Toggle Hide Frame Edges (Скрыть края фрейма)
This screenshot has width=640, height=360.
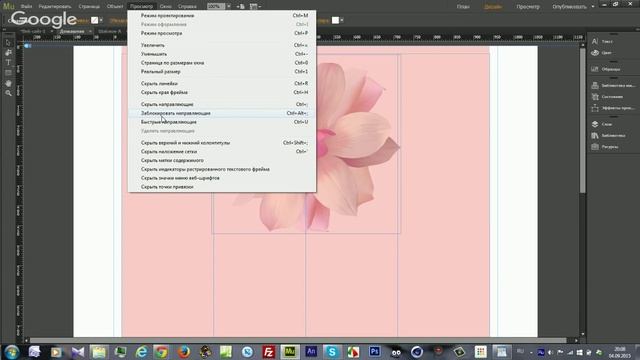[x=222, y=93]
